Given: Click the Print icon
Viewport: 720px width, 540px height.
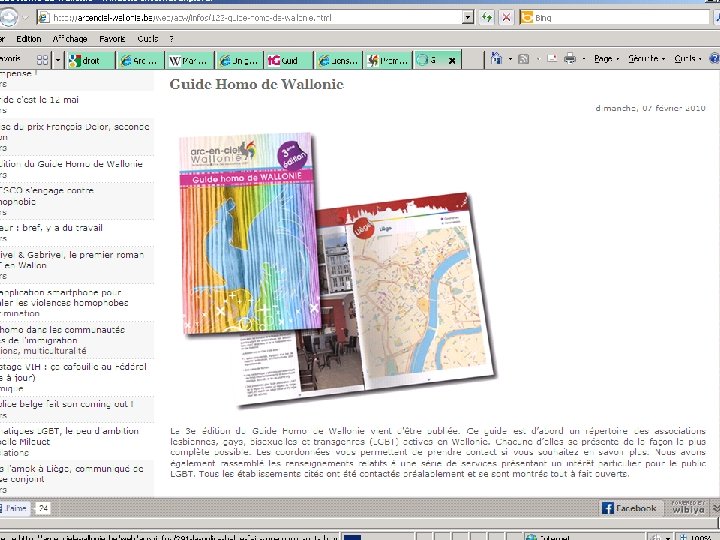Looking at the screenshot, I should (570, 59).
